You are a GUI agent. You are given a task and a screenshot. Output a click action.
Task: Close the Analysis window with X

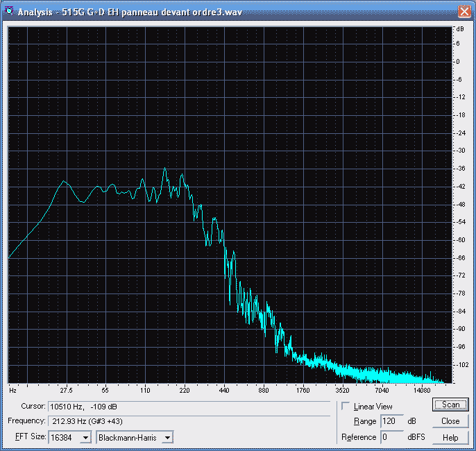click(464, 12)
